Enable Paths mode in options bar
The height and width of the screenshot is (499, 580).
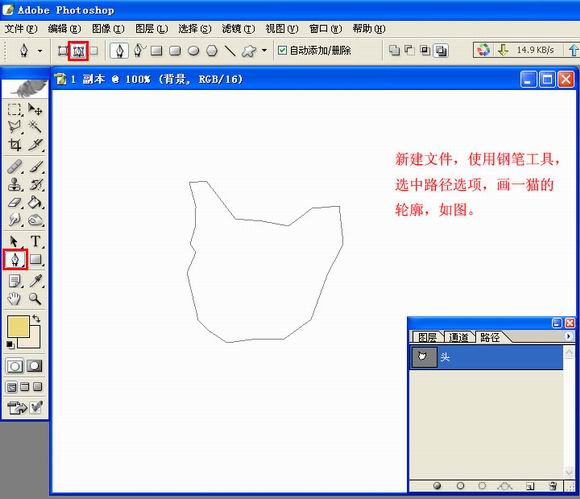click(78, 51)
